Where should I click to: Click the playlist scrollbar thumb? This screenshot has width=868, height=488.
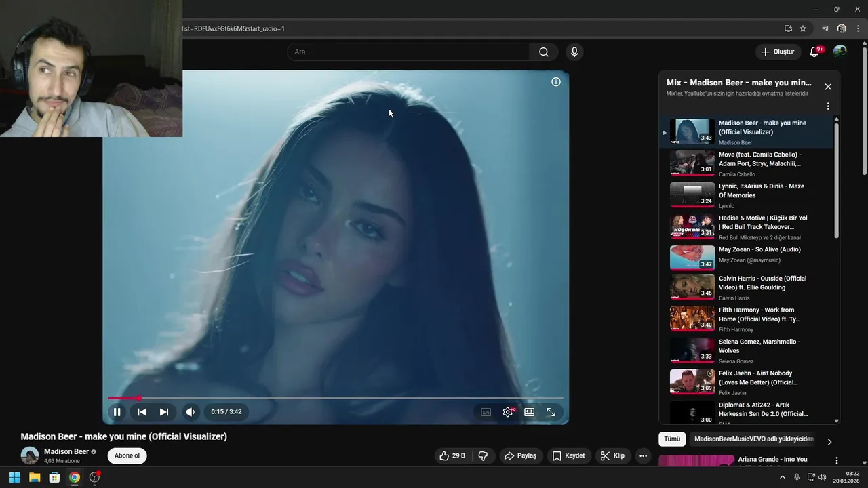tap(836, 180)
